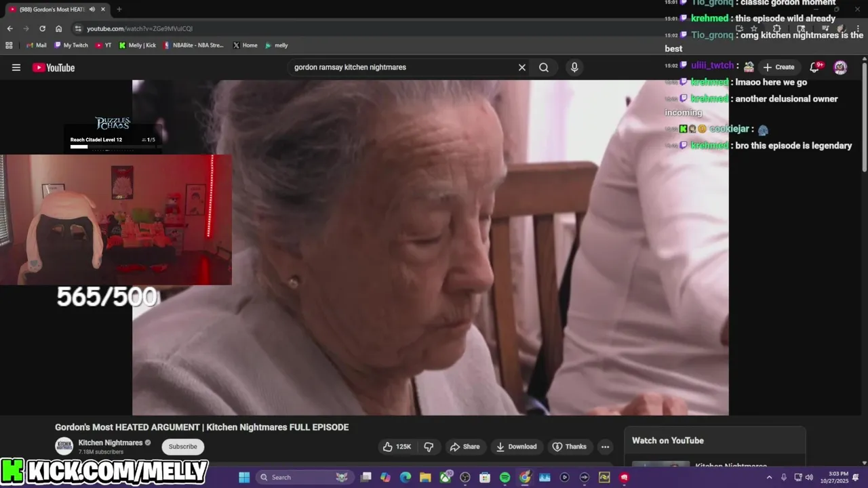Switch to Chrome on the taskbar
This screenshot has width=868, height=488.
[525, 477]
